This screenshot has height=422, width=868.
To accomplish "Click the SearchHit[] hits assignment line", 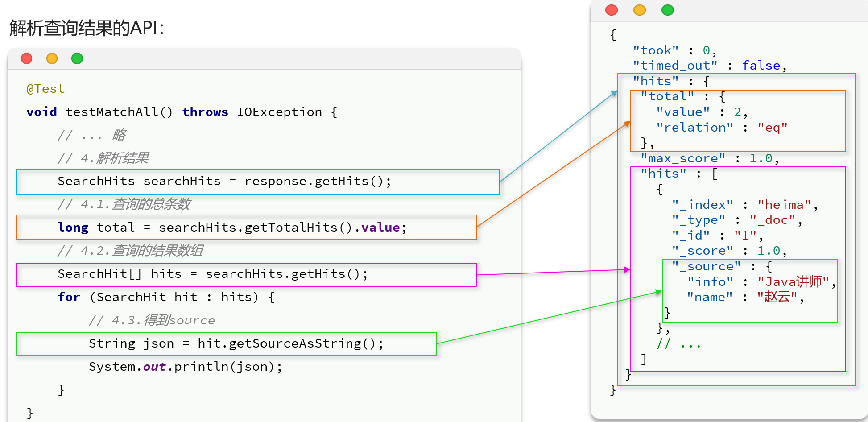I will (x=213, y=274).
